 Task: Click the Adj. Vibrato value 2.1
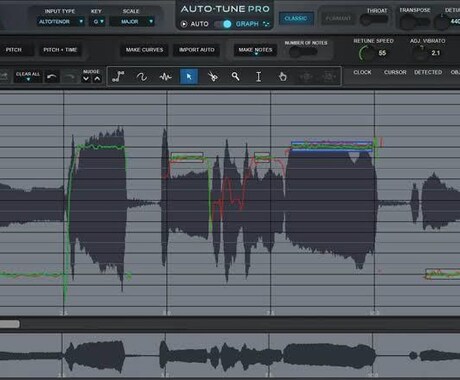(x=436, y=53)
